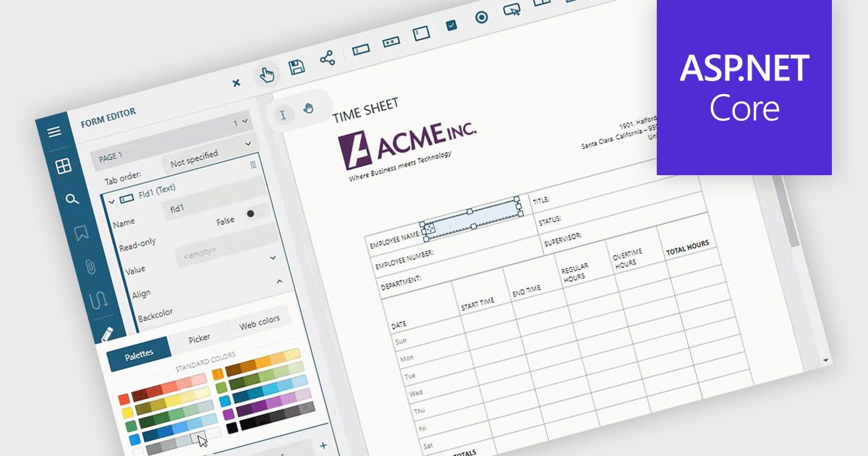Switch to the Picker tab
Image resolution: width=868 pixels, height=456 pixels.
(200, 339)
